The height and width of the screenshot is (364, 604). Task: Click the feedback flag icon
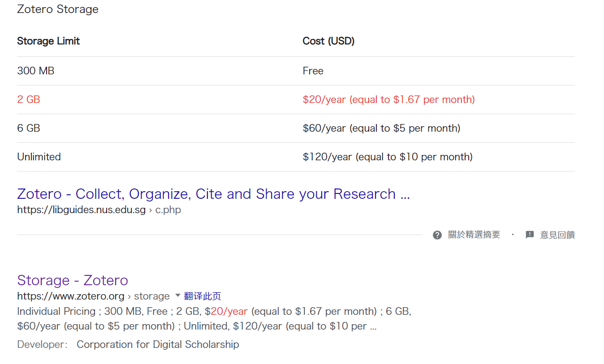(530, 235)
